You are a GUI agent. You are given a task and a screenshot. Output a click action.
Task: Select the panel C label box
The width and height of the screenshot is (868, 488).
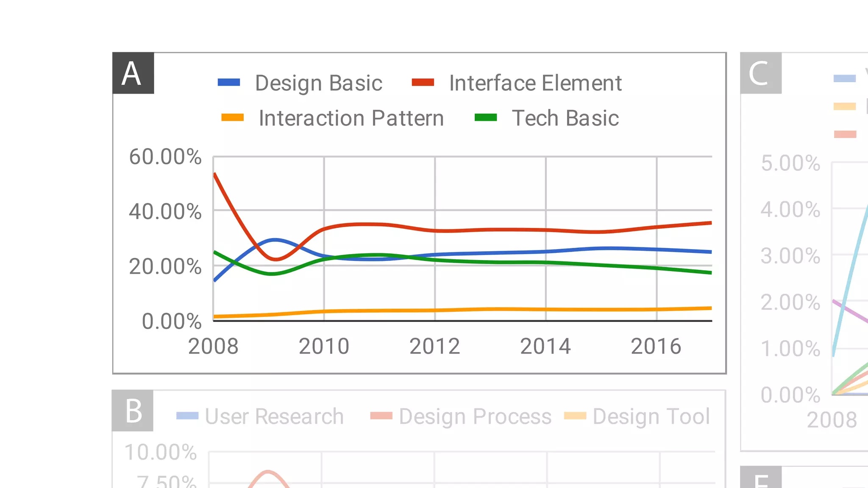pyautogui.click(x=761, y=73)
